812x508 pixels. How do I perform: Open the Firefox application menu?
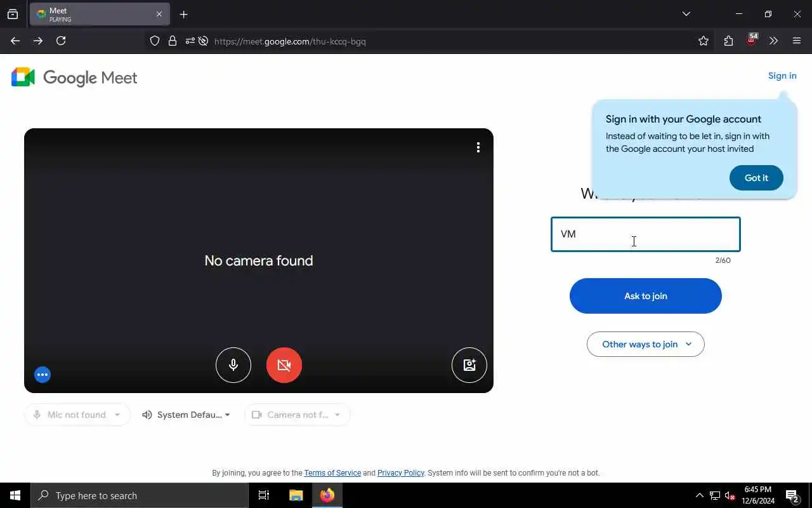click(x=797, y=41)
